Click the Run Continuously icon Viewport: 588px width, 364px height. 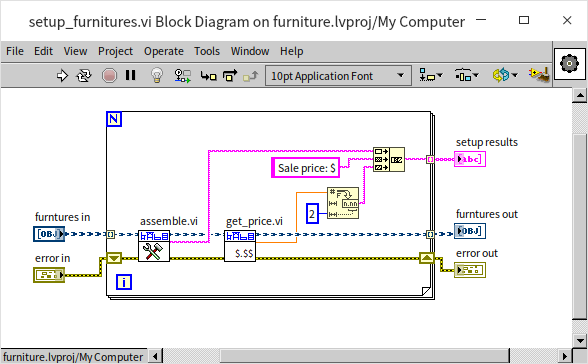pyautogui.click(x=84, y=76)
